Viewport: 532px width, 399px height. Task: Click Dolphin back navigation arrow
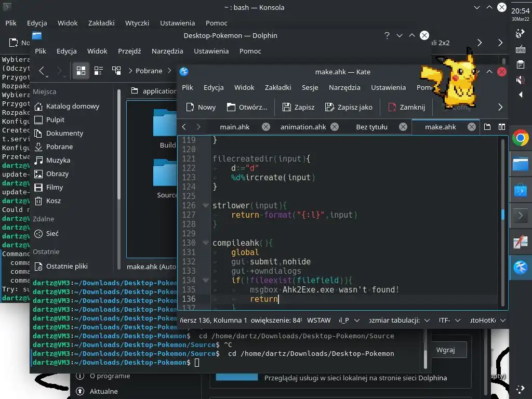(42, 71)
